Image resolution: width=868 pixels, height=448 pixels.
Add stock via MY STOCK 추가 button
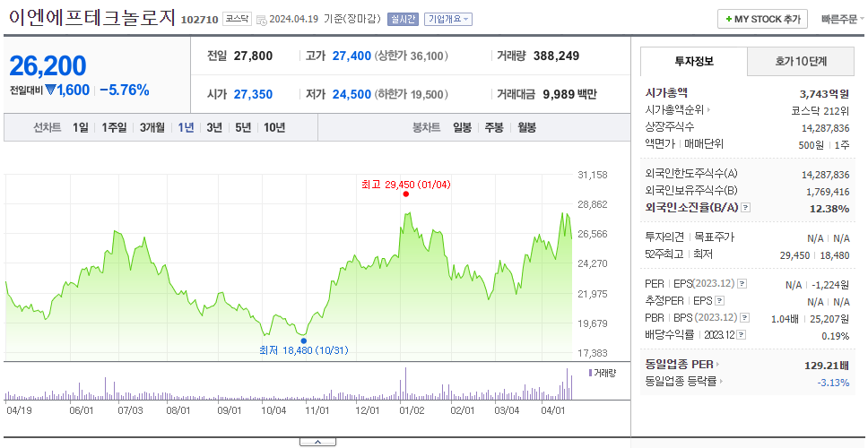pos(762,19)
